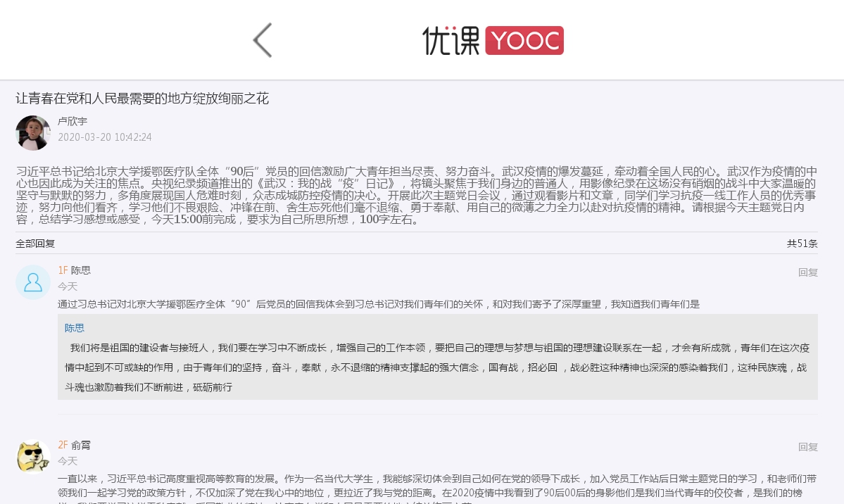Click the name 陈思 inside quoted block
The width and height of the screenshot is (844, 504).
pyautogui.click(x=73, y=327)
